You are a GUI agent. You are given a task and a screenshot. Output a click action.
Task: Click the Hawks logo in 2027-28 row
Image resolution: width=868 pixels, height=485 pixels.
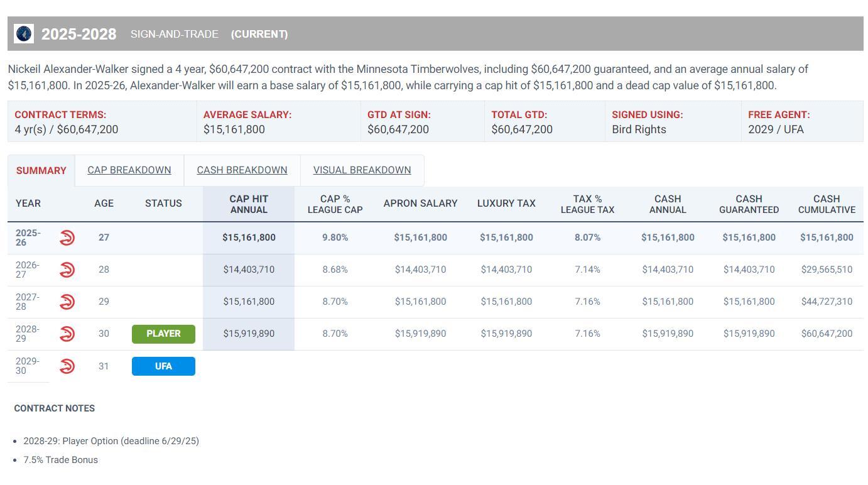pos(67,302)
